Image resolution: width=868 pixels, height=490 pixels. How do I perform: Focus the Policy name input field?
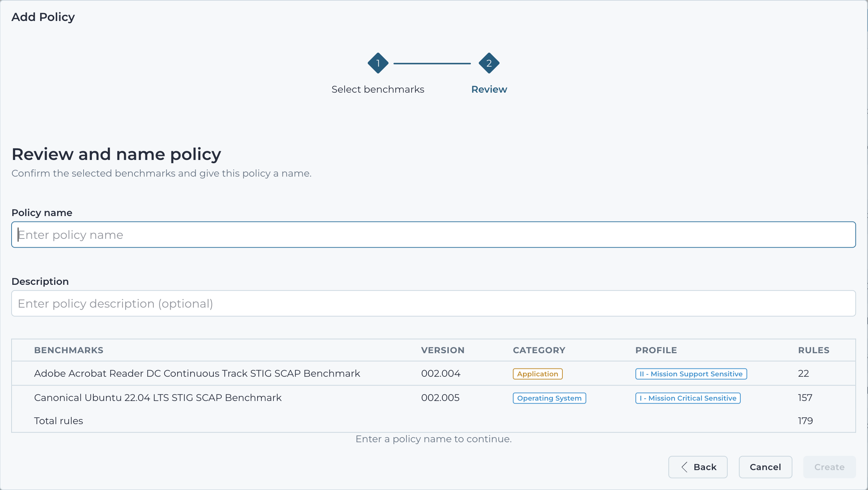pyautogui.click(x=433, y=235)
